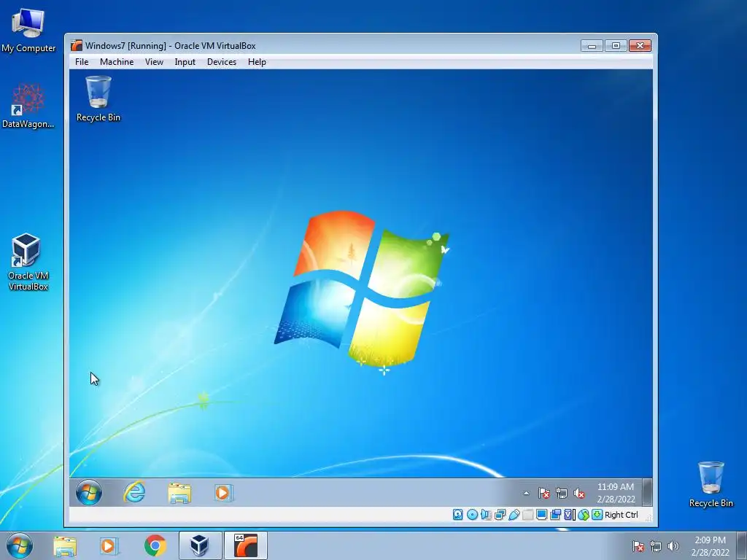Click host Action Center flag icon

pos(638,547)
